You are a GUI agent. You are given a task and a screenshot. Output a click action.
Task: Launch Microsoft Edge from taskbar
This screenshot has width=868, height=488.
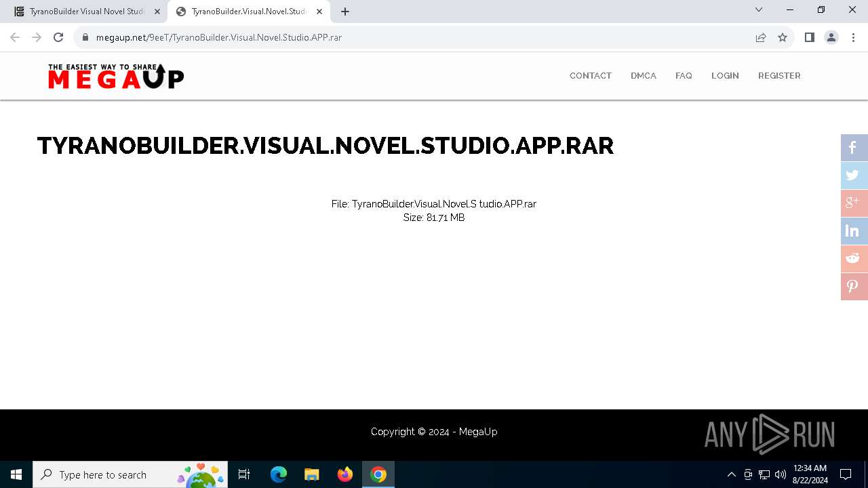click(x=279, y=474)
